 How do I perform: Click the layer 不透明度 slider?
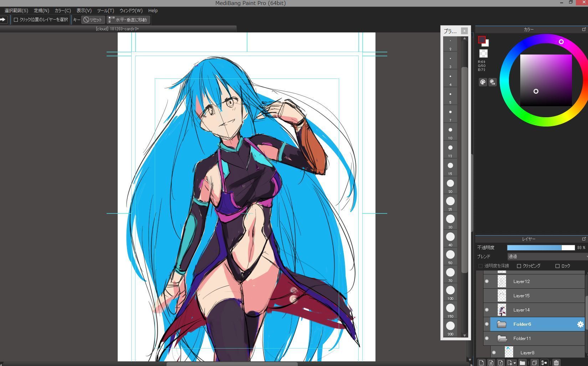[x=541, y=248]
